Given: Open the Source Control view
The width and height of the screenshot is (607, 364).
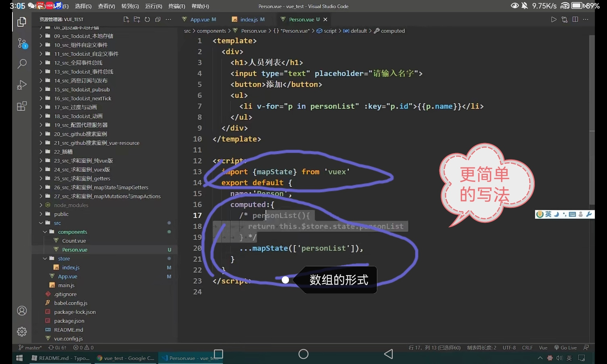Looking at the screenshot, I should 22,43.
